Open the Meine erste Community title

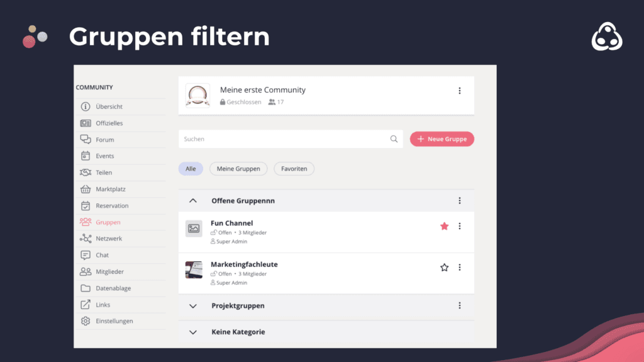[x=263, y=89]
